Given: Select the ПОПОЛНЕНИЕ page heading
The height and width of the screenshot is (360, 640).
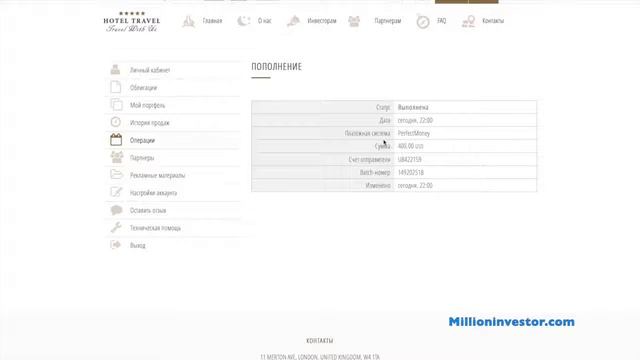Looking at the screenshot, I should click(276, 67).
